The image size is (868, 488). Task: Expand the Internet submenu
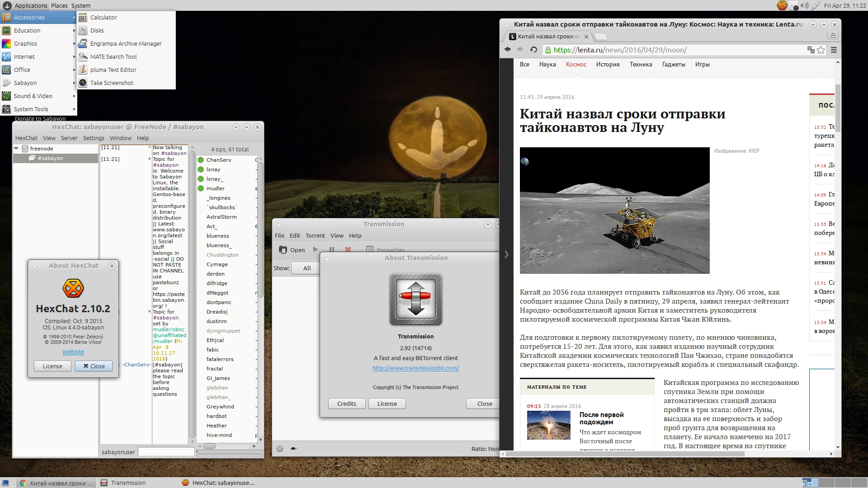point(38,56)
